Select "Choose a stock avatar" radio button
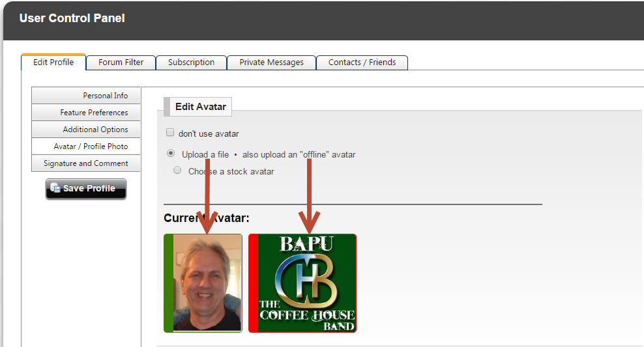This screenshot has width=644, height=347. pos(177,171)
